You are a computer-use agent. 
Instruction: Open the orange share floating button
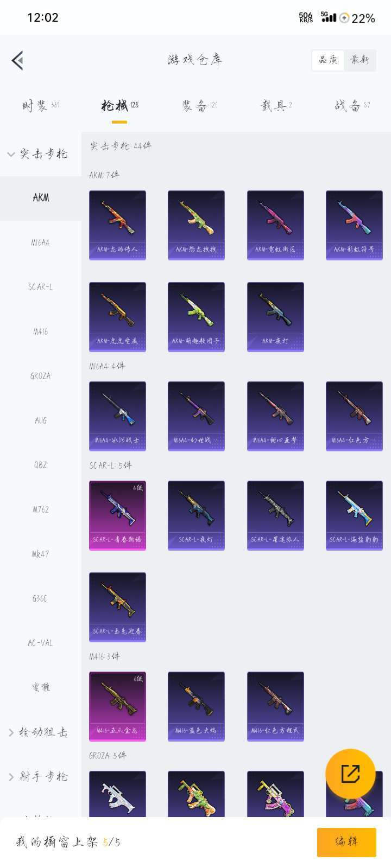350,774
